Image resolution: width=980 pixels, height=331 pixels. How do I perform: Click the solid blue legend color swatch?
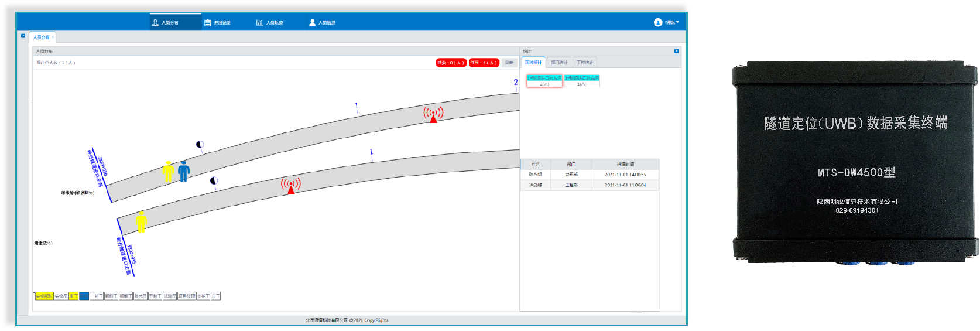84,296
